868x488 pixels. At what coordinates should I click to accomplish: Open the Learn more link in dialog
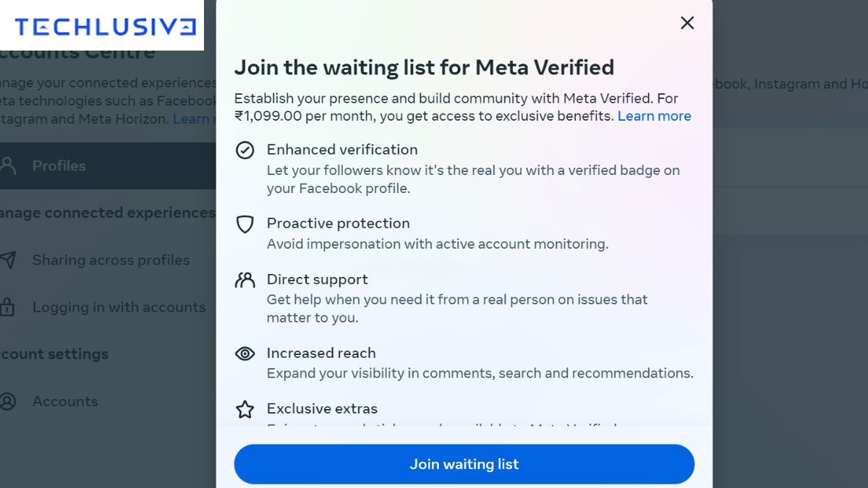point(654,116)
